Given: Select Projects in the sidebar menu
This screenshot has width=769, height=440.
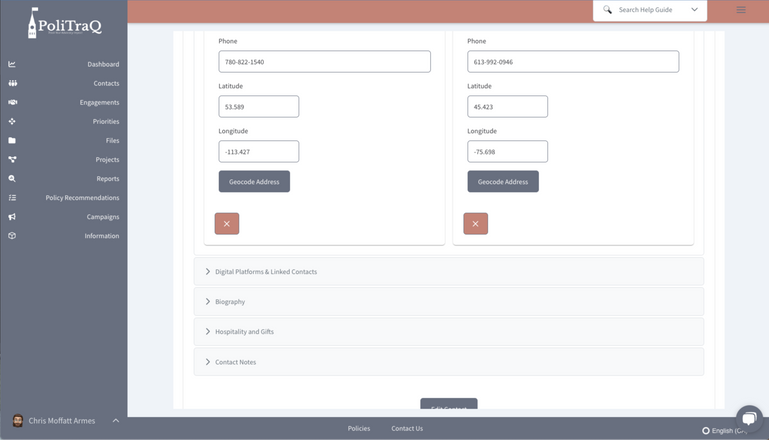Looking at the screenshot, I should (x=107, y=160).
